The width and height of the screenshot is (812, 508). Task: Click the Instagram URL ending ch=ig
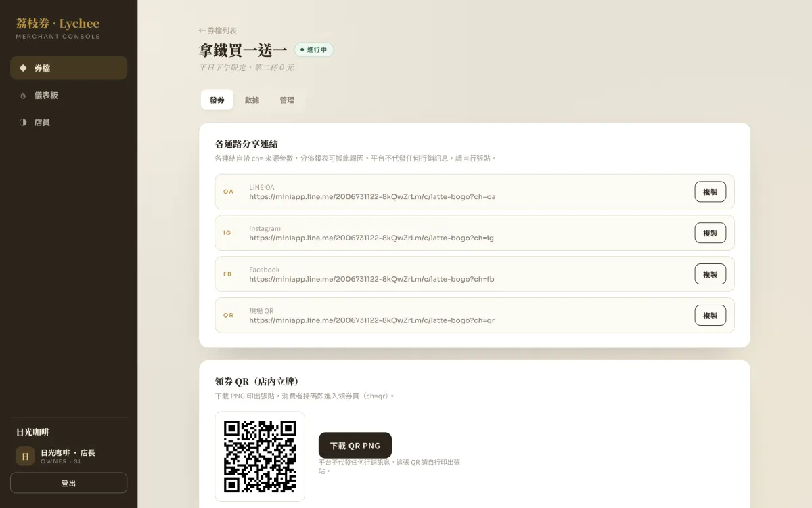point(371,238)
